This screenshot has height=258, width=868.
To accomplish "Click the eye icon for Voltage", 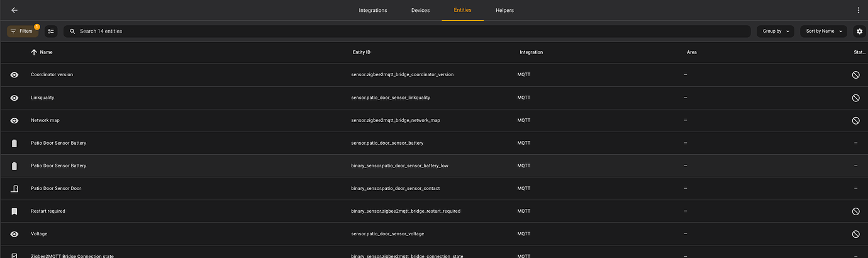I will click(x=14, y=233).
